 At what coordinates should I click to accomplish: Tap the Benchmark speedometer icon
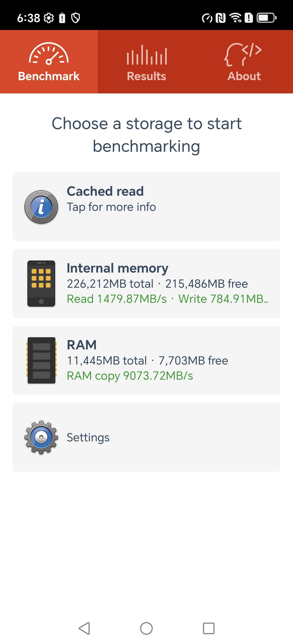pyautogui.click(x=49, y=53)
